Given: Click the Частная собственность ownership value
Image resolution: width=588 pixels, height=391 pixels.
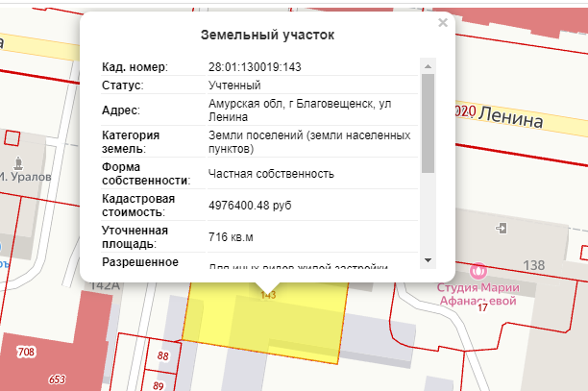Looking at the screenshot, I should [271, 174].
